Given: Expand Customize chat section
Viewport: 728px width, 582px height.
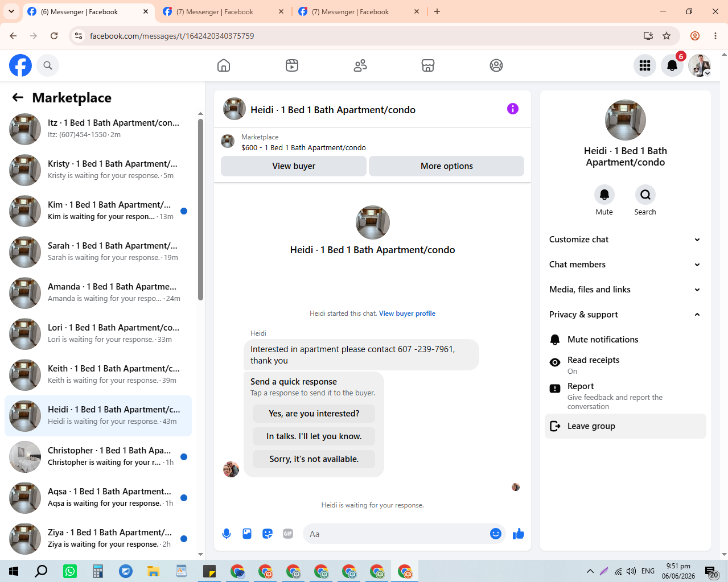Looking at the screenshot, I should [626, 240].
